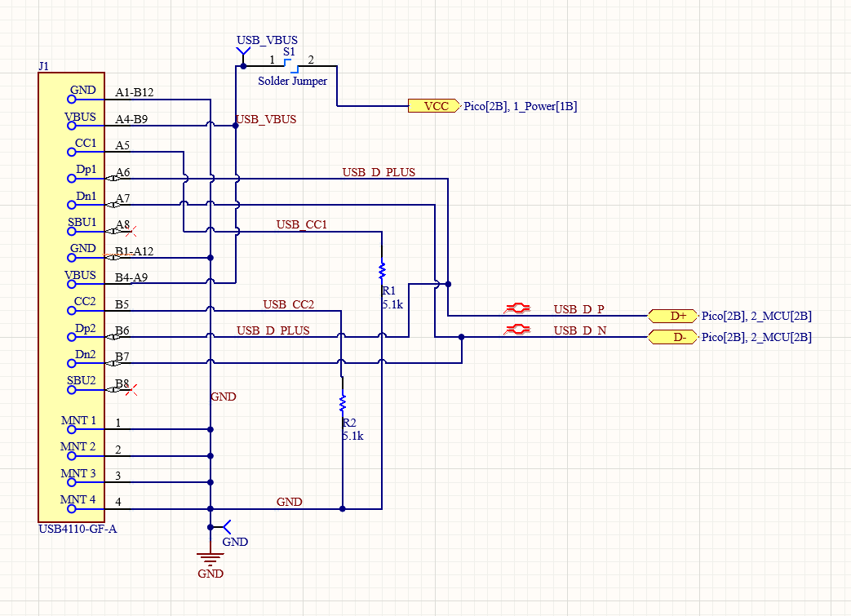Screen dimensions: 851x616
Task: Select the red USB_VBUS net label
Action: pyautogui.click(x=266, y=119)
